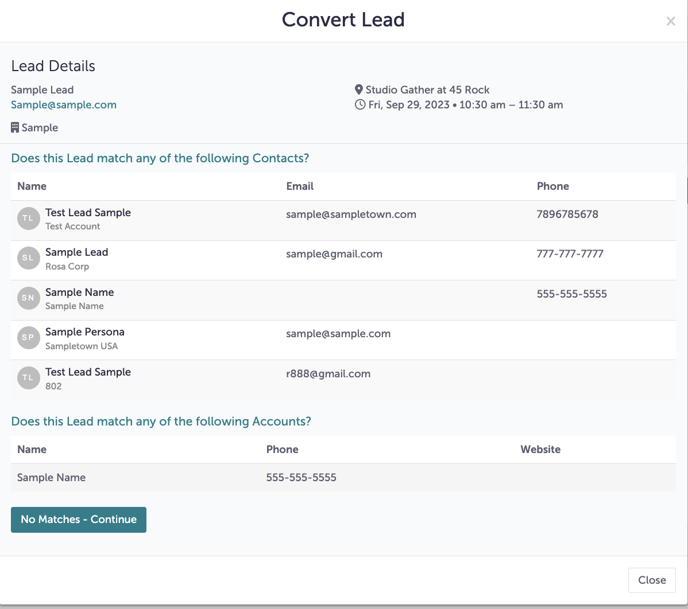Click the phone number 7896785678
688x609 pixels.
point(567,214)
